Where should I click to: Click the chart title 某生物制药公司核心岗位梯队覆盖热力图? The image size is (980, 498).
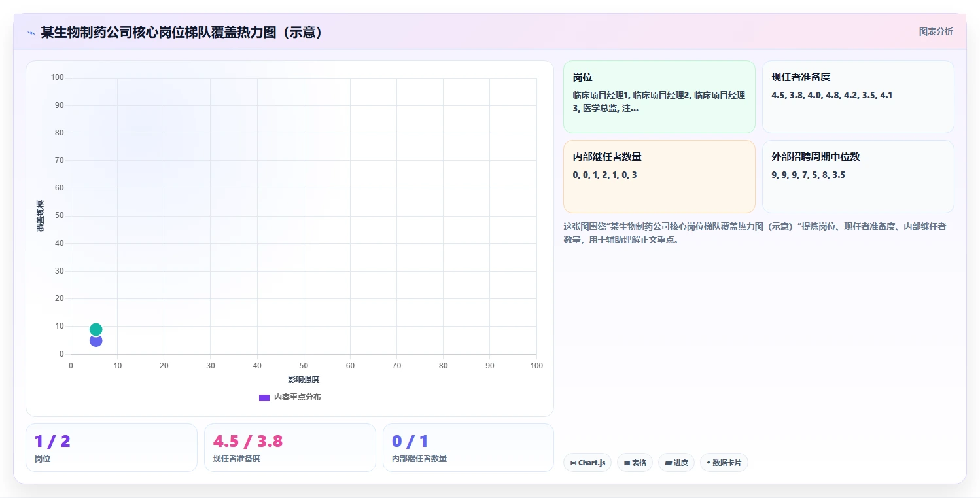pyautogui.click(x=182, y=33)
